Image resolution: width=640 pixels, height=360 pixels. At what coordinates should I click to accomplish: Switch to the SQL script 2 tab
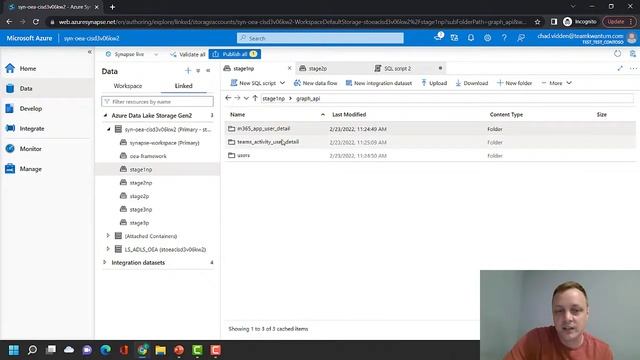[398, 68]
